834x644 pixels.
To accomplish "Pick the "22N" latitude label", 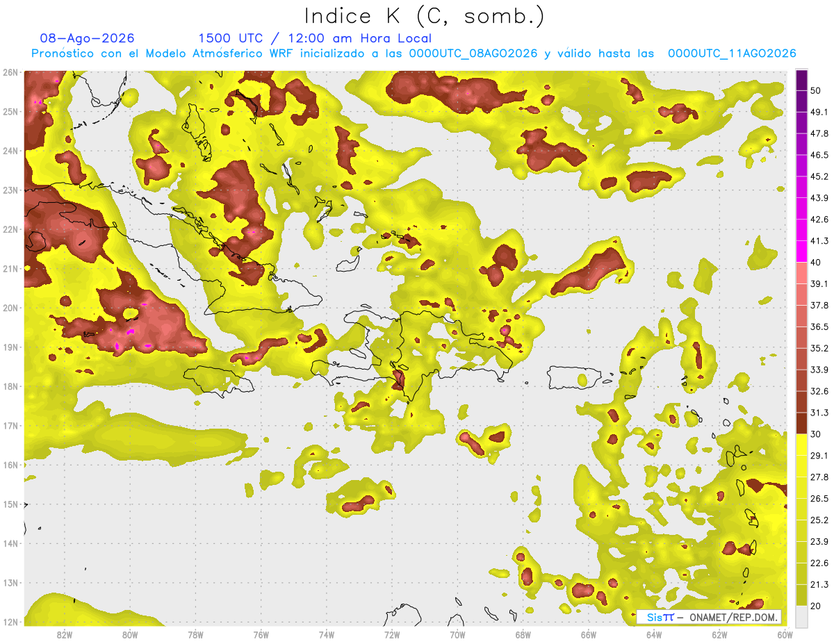I will [10, 229].
